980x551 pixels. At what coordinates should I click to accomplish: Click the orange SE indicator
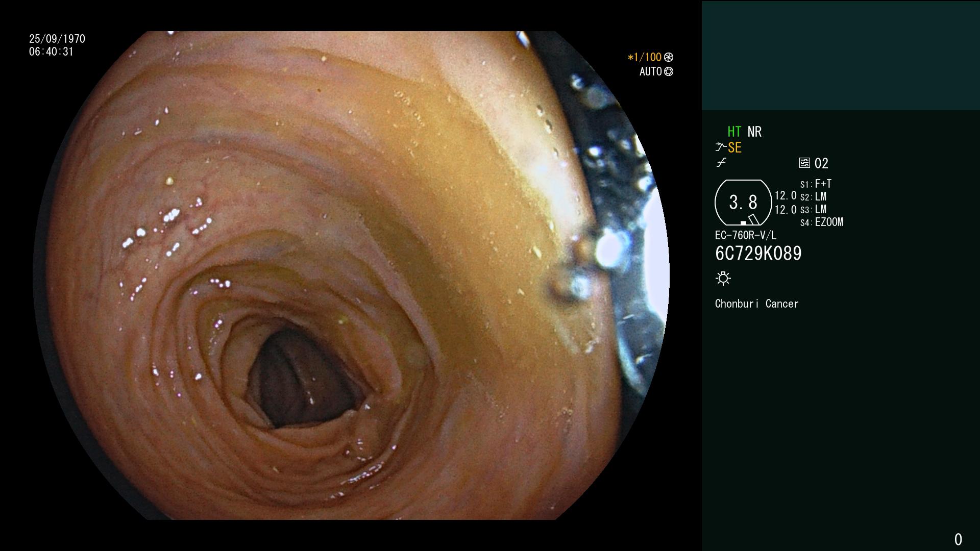734,147
